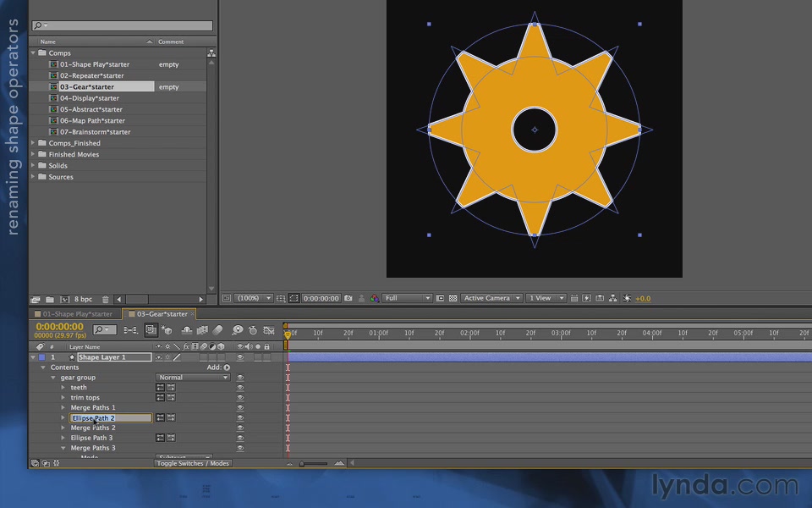Click the Always Preview This View icon
812x508 pixels.
coord(227,298)
